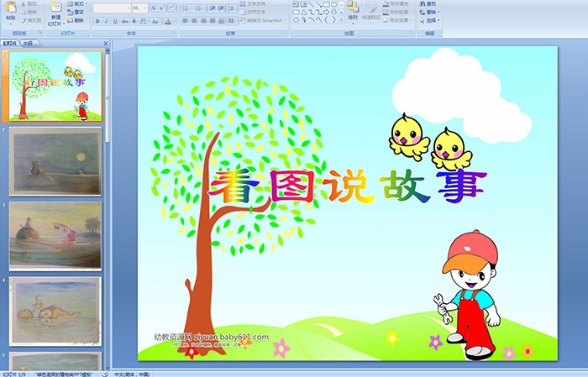This screenshot has width=588, height=377.
Task: Click Convert to SmartArt (转换为 SmartArt)
Action: pyautogui.click(x=264, y=20)
